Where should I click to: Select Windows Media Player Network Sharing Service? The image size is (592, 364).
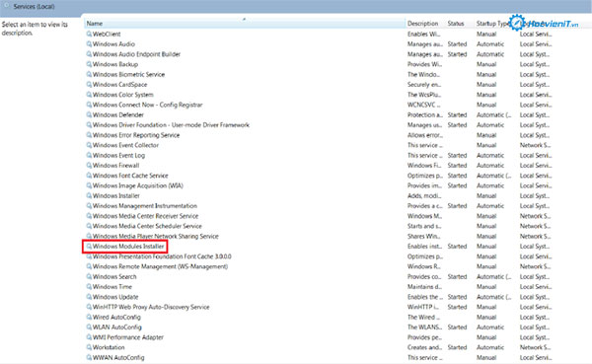[156, 237]
